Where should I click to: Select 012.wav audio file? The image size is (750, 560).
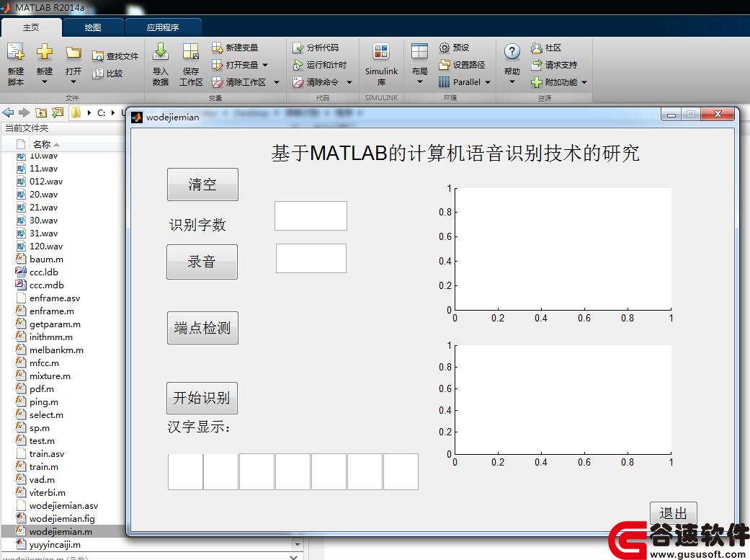pyautogui.click(x=46, y=182)
